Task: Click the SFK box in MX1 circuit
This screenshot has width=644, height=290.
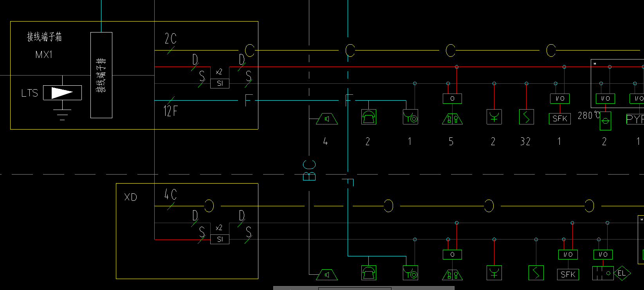Action: 560,119
